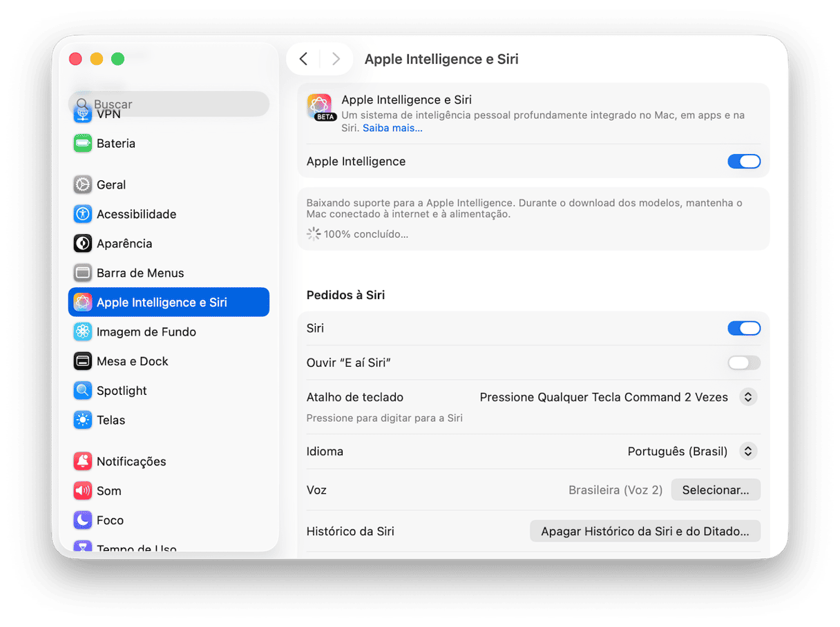This screenshot has width=840, height=627.
Task: Enable the Ouvir "E aí Siri" toggle
Action: point(744,363)
